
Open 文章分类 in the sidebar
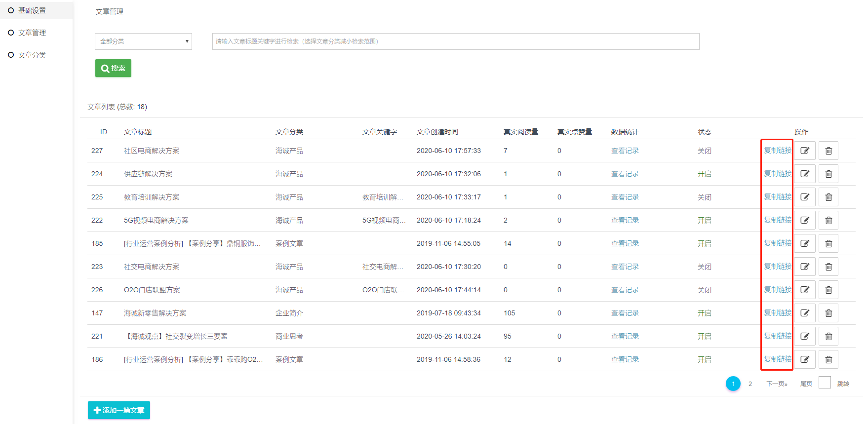click(32, 55)
